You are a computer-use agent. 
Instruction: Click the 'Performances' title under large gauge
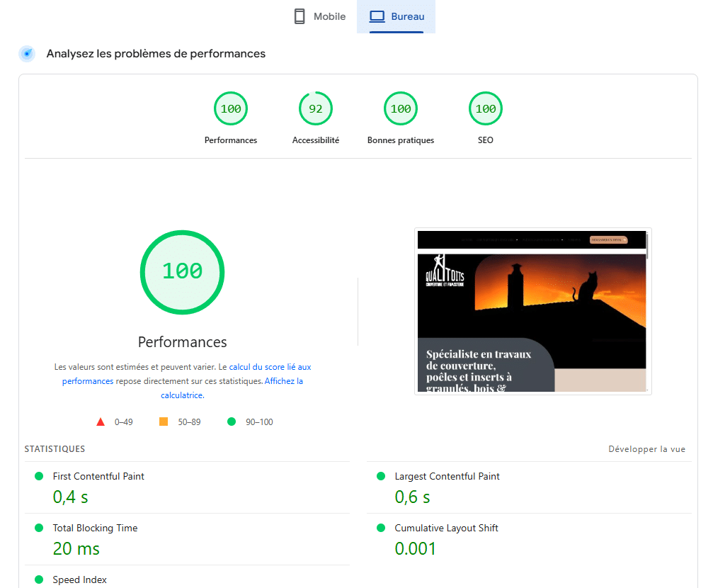point(183,341)
